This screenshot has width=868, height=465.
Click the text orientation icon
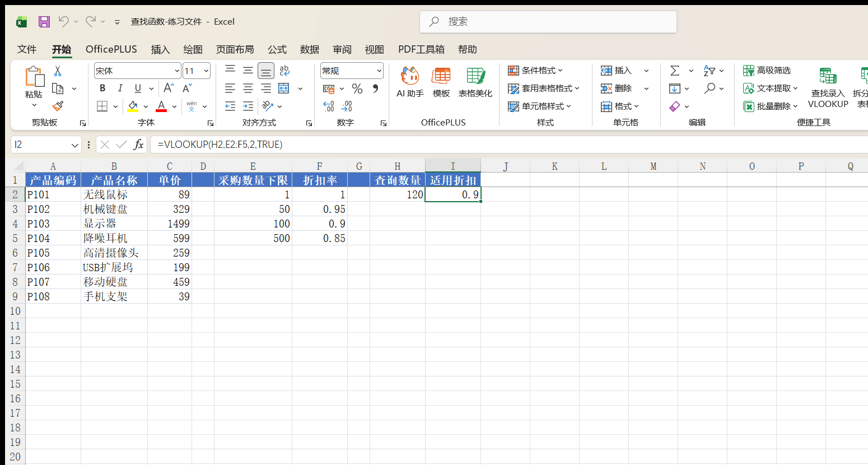click(x=268, y=106)
